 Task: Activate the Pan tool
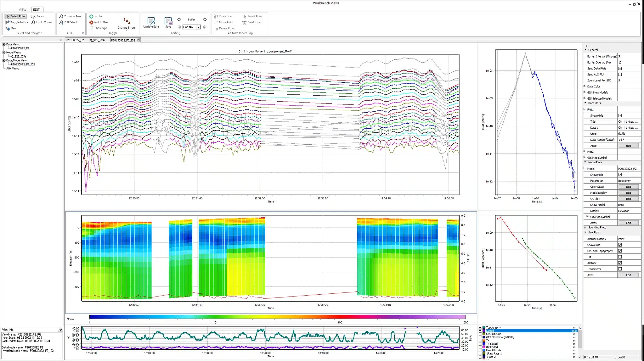coord(11,28)
